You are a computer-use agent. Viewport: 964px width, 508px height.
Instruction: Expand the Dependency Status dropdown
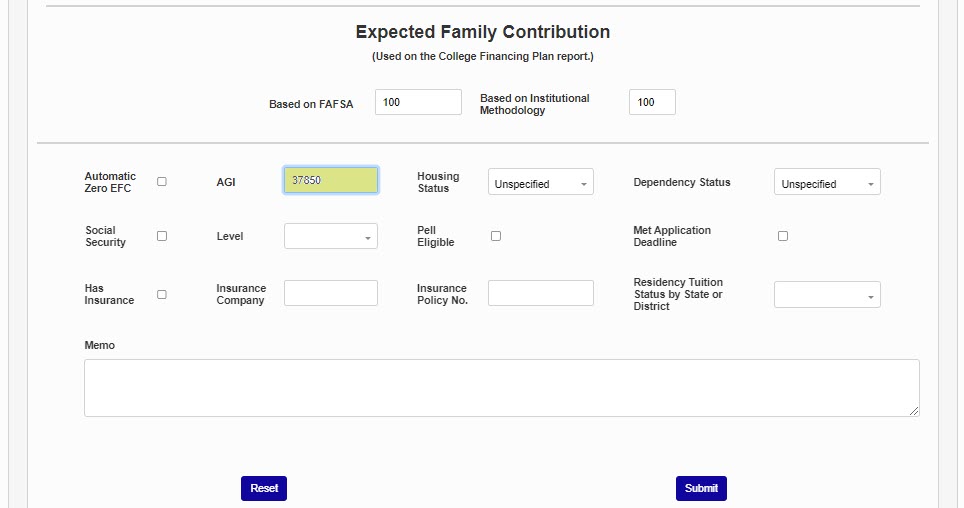[826, 183]
